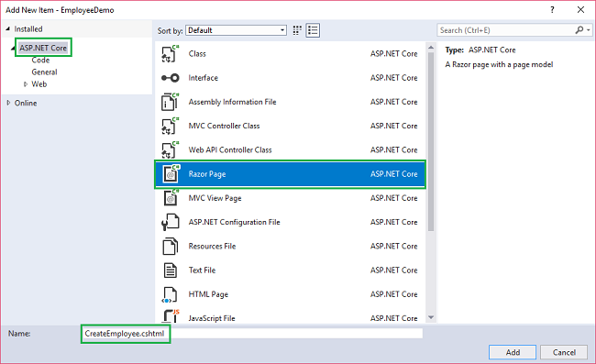This screenshot has height=364, width=596.
Task: Switch to small icons grid view
Action: click(x=297, y=30)
